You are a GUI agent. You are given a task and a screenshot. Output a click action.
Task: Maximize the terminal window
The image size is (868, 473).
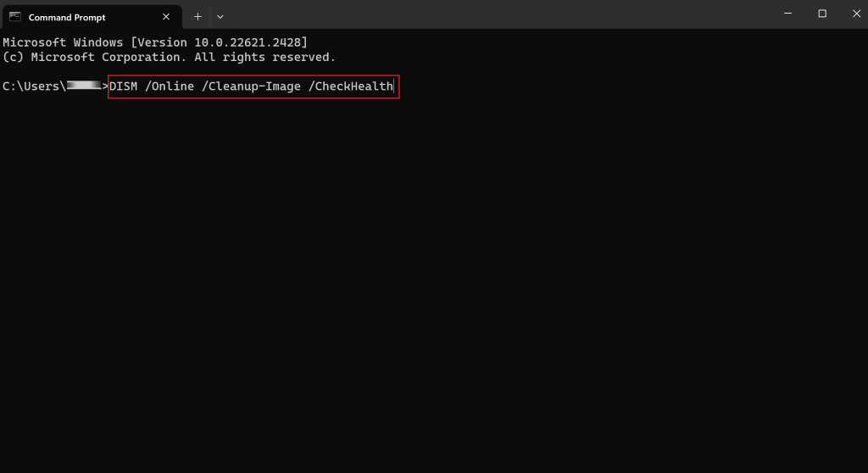coord(822,14)
